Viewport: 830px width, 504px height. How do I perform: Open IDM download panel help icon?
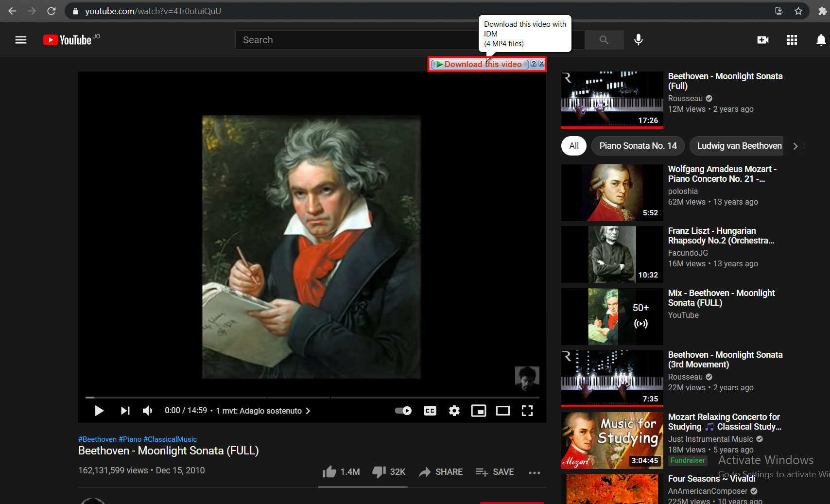click(534, 64)
